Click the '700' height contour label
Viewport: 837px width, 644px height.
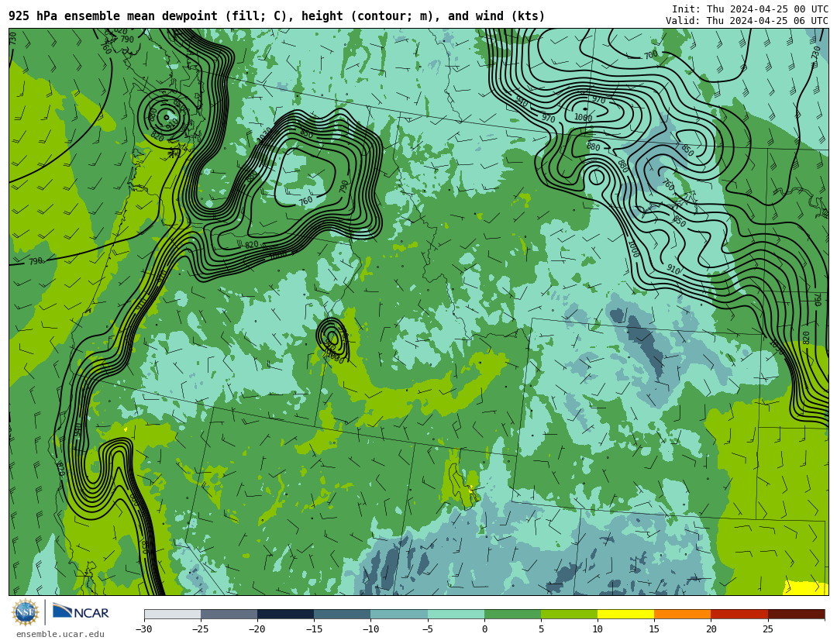651,55
